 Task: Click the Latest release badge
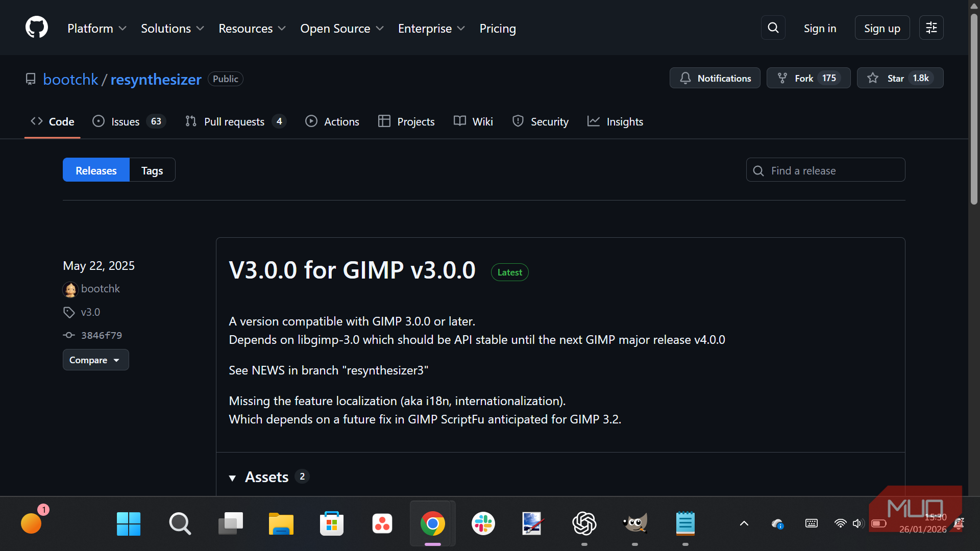509,272
